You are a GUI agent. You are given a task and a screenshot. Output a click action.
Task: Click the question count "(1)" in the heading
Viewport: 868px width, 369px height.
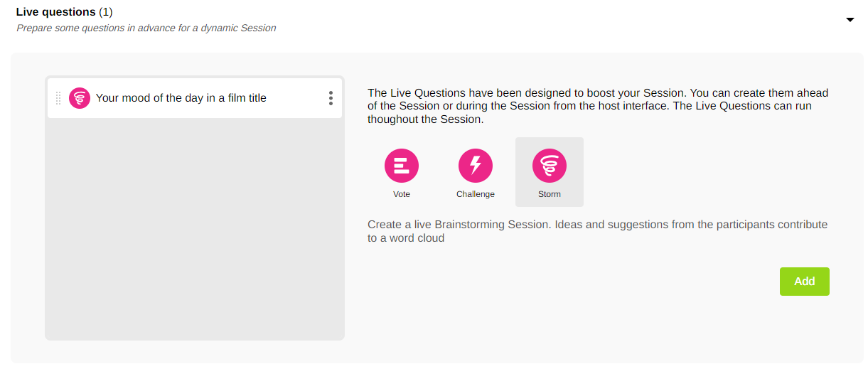click(x=106, y=12)
